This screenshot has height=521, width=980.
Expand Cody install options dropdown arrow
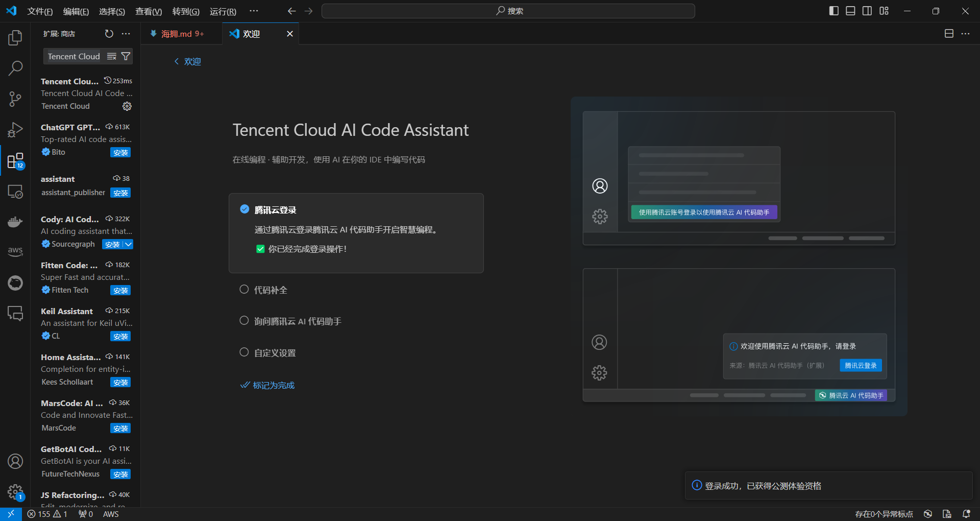129,244
